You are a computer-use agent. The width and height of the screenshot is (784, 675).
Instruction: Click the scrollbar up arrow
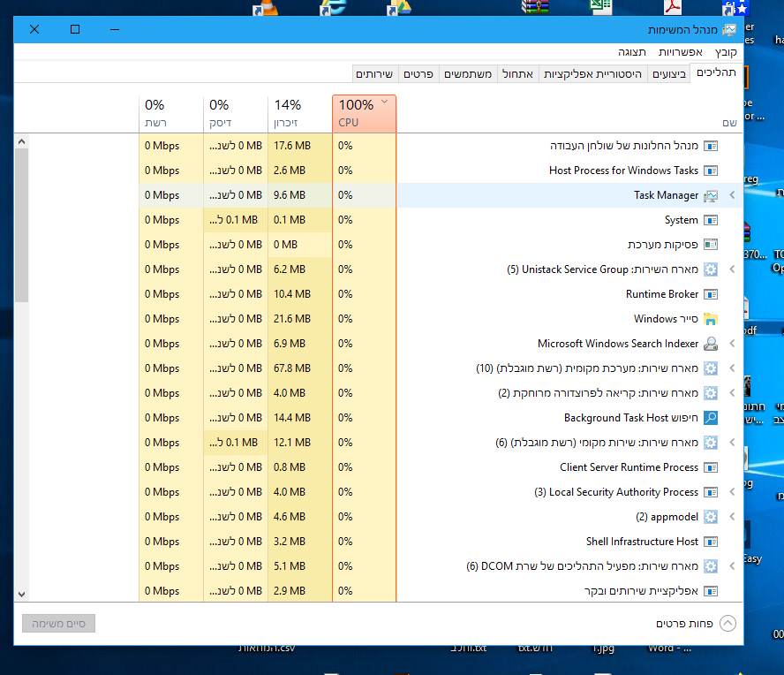click(x=21, y=141)
